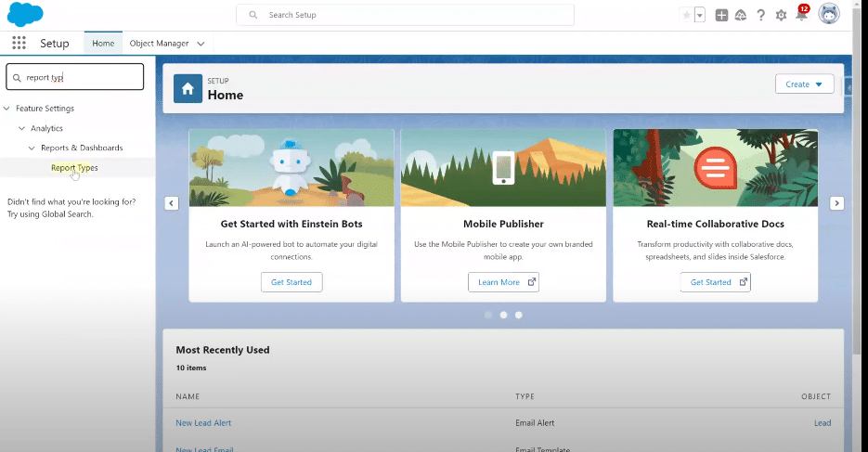Screen dimensions: 868x452
Task: Click the Email Alert type cell
Action: [535, 422]
